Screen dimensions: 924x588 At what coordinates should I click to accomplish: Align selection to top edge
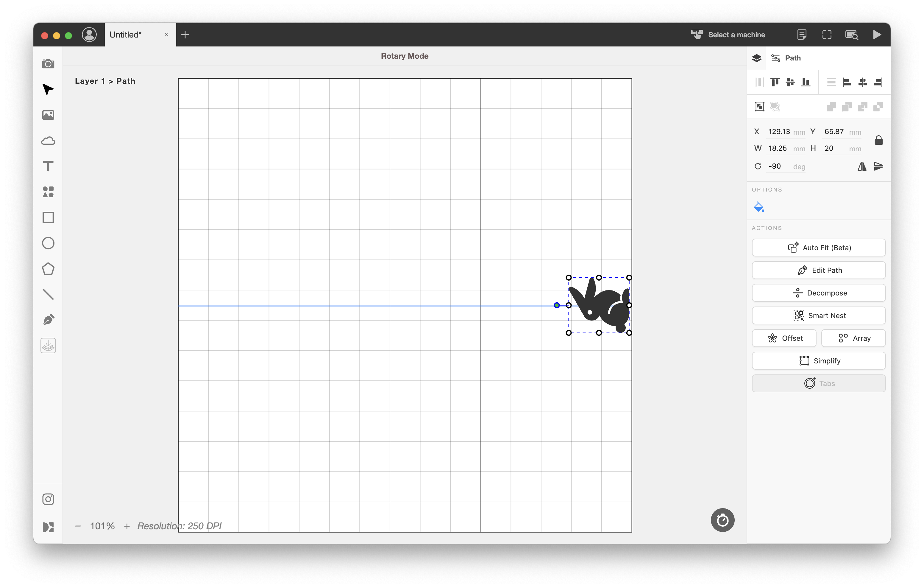pyautogui.click(x=775, y=82)
